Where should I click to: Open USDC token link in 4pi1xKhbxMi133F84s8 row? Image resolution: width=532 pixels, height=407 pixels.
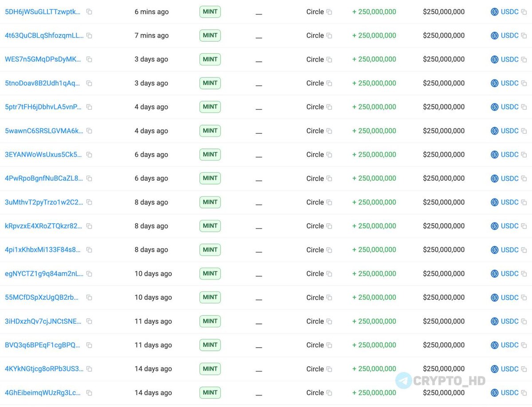(x=509, y=250)
